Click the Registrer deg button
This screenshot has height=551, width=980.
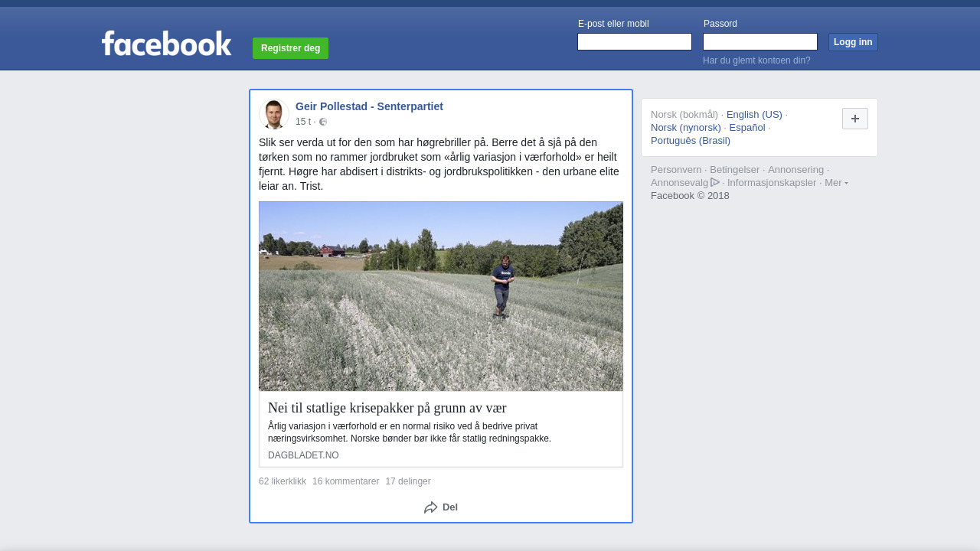point(290,48)
